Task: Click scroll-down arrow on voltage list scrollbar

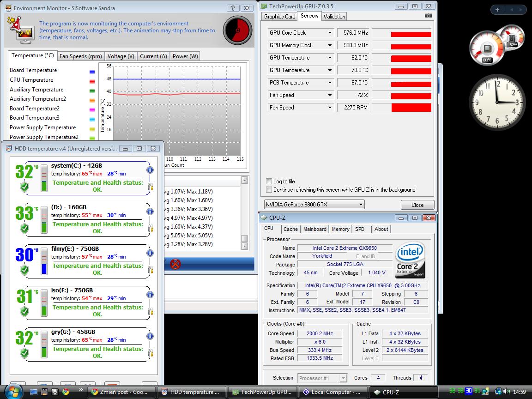Action: pos(245,247)
